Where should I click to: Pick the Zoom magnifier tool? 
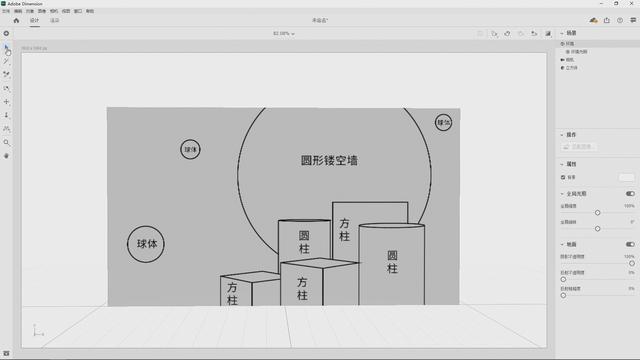coord(6,142)
